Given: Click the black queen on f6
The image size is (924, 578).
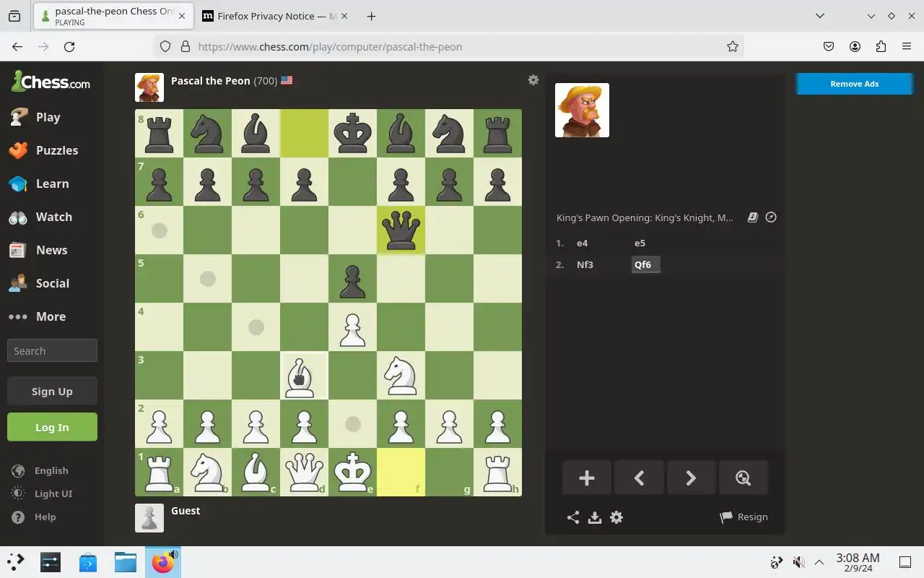Looking at the screenshot, I should pyautogui.click(x=401, y=230).
